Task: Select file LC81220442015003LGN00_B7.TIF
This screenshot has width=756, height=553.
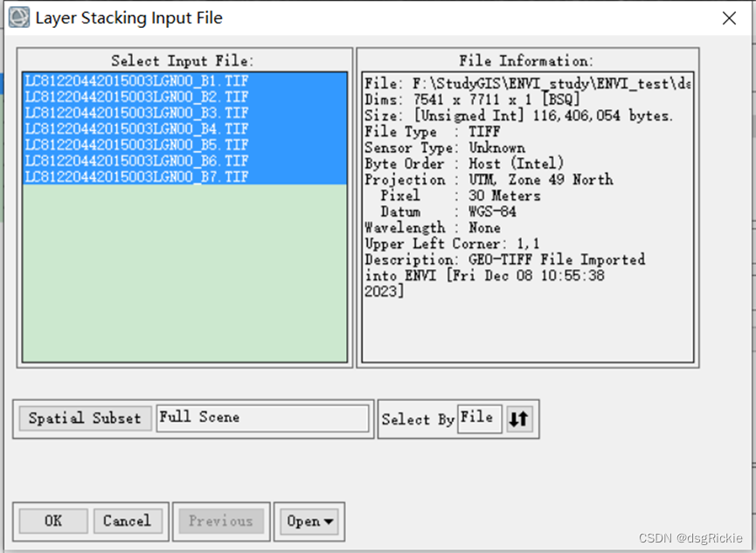Action: pos(184,176)
